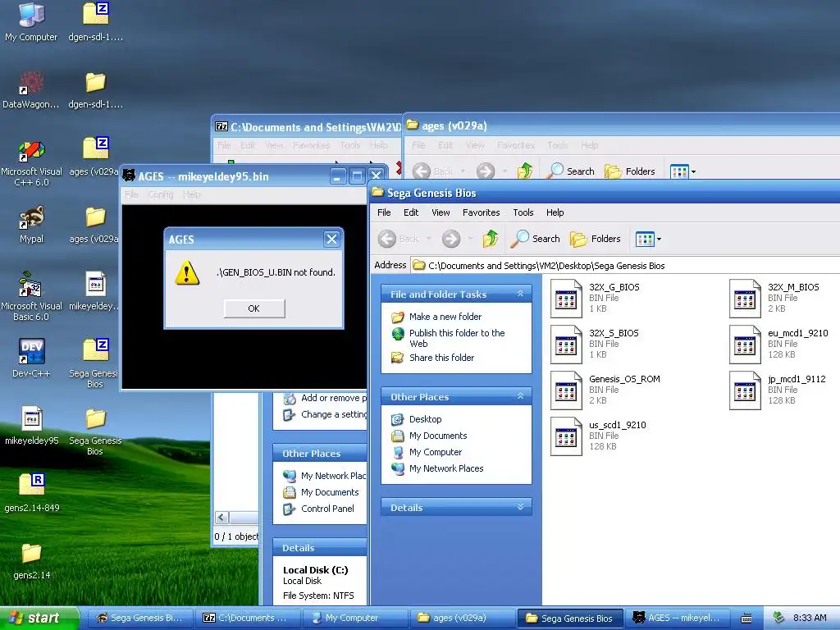This screenshot has height=630, width=840.
Task: Open My Computer in Sega Genesis Bios sidebar
Action: [436, 452]
